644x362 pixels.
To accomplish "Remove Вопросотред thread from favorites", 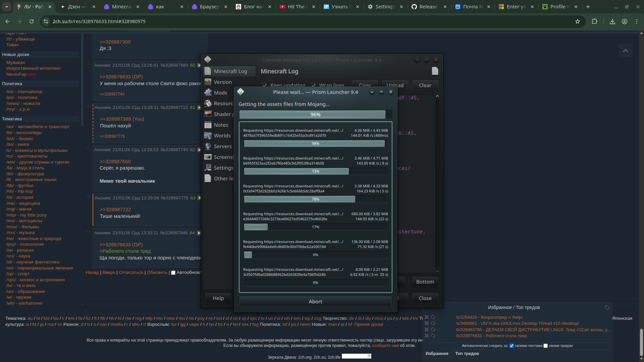I will click(x=427, y=317).
